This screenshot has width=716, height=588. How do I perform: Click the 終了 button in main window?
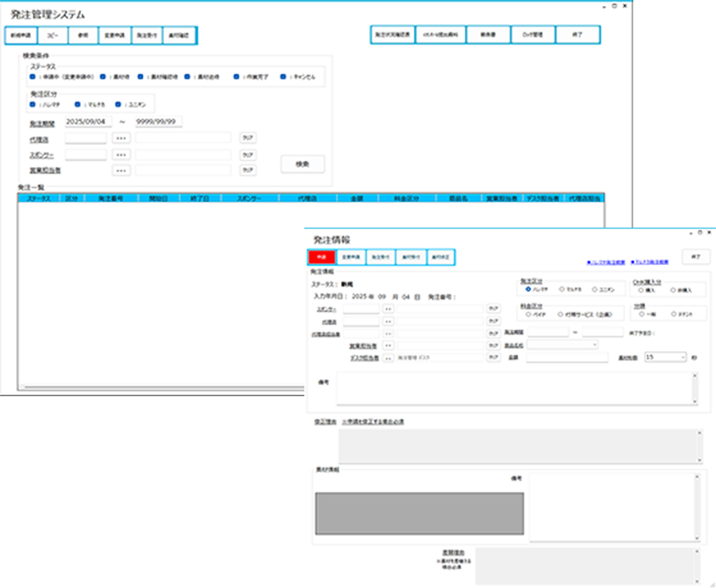point(577,35)
